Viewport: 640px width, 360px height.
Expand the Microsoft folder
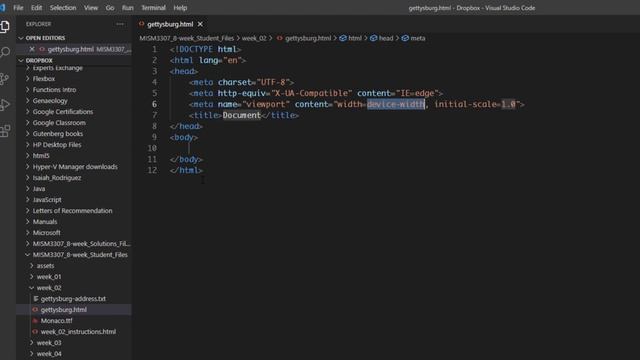coord(47,233)
